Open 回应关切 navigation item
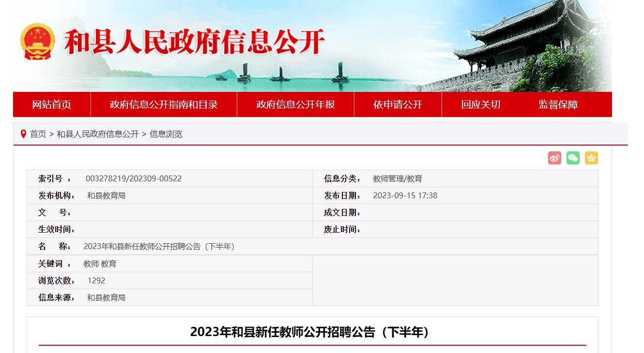This screenshot has width=644, height=353. pos(480,104)
